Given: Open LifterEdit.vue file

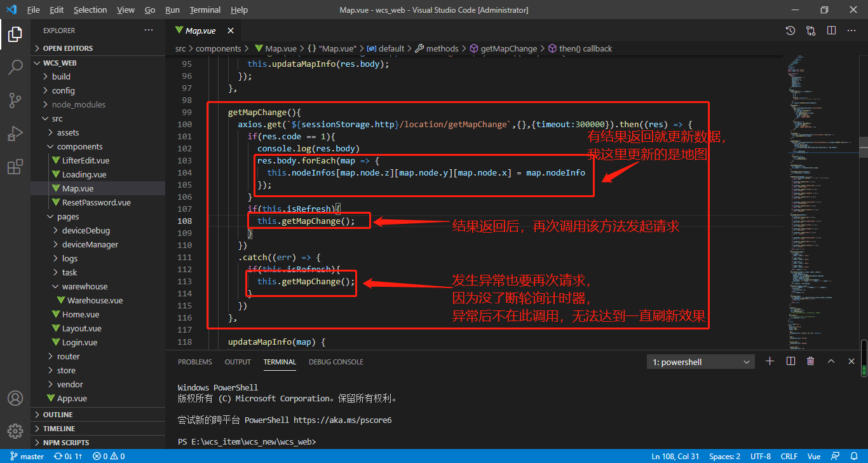Looking at the screenshot, I should [98, 160].
